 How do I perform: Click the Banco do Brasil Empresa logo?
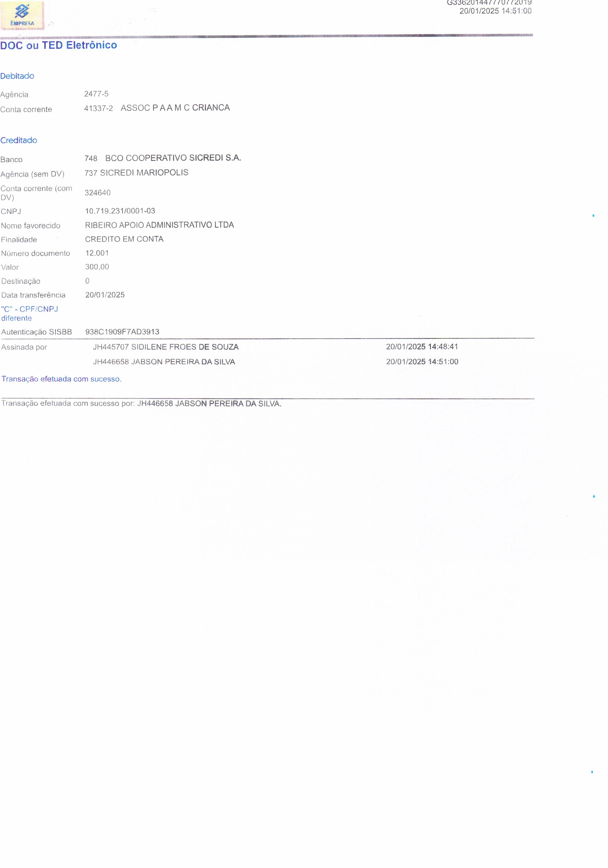22,15
